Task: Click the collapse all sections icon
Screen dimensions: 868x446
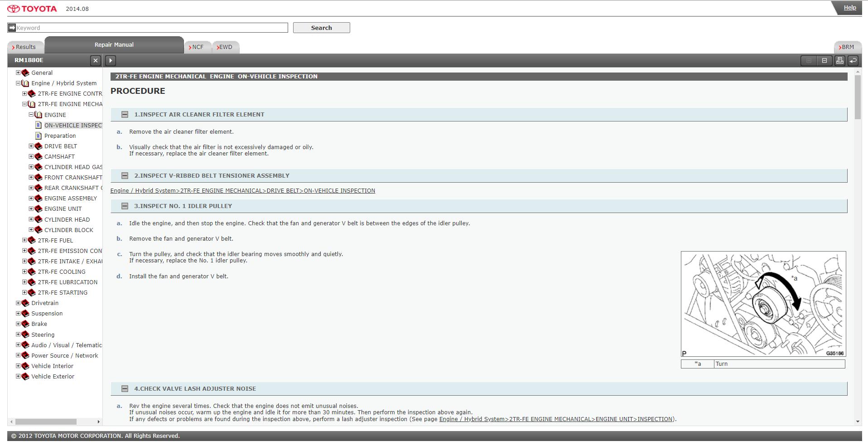Action: (x=825, y=60)
